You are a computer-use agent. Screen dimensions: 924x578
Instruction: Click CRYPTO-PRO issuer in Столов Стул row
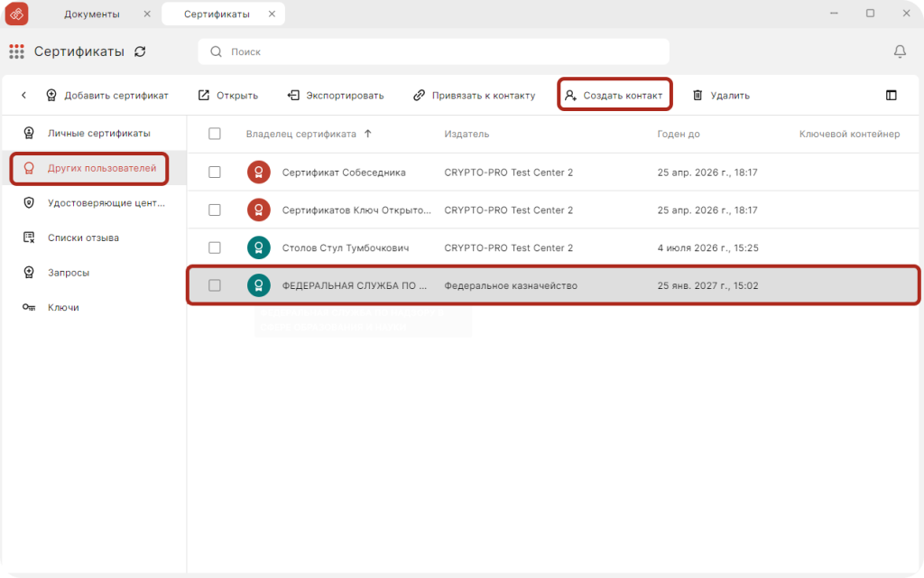point(509,247)
